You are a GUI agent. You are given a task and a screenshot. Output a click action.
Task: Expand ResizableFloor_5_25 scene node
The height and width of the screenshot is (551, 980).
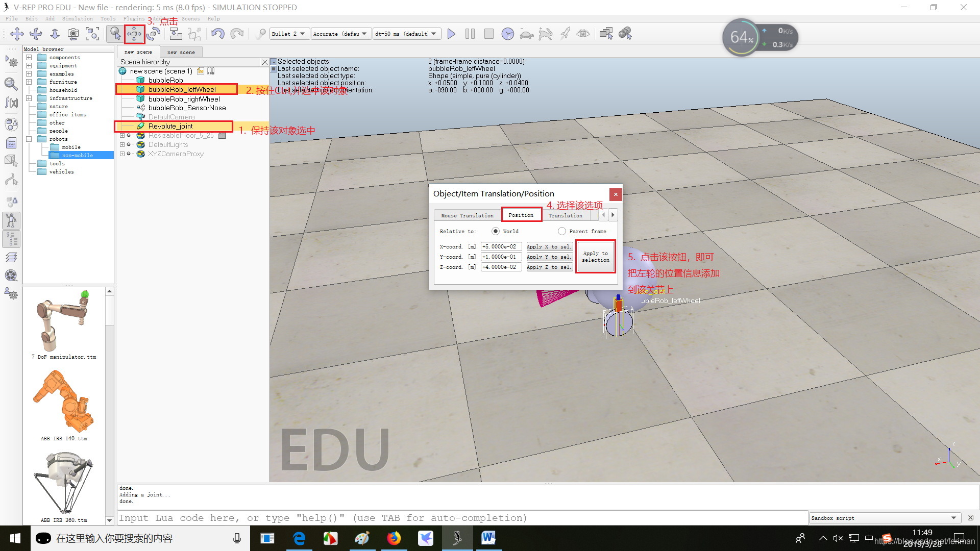click(x=122, y=135)
